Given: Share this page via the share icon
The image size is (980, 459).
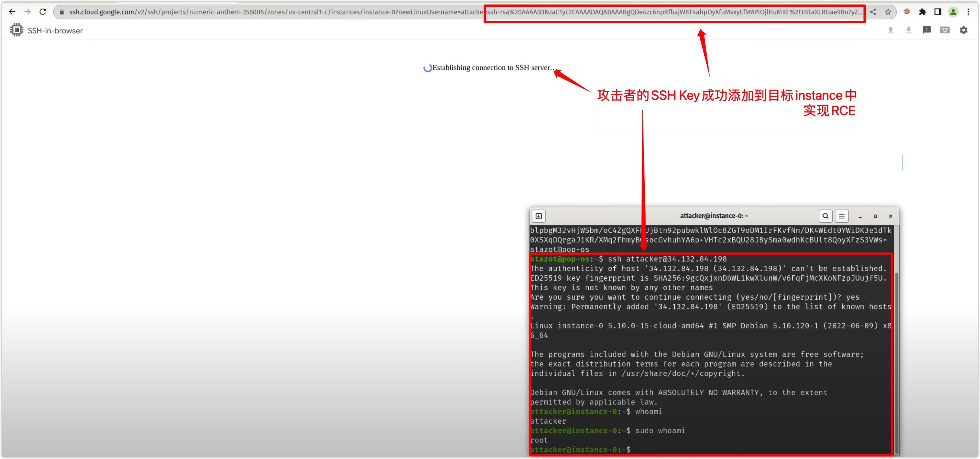Looking at the screenshot, I should 873,12.
